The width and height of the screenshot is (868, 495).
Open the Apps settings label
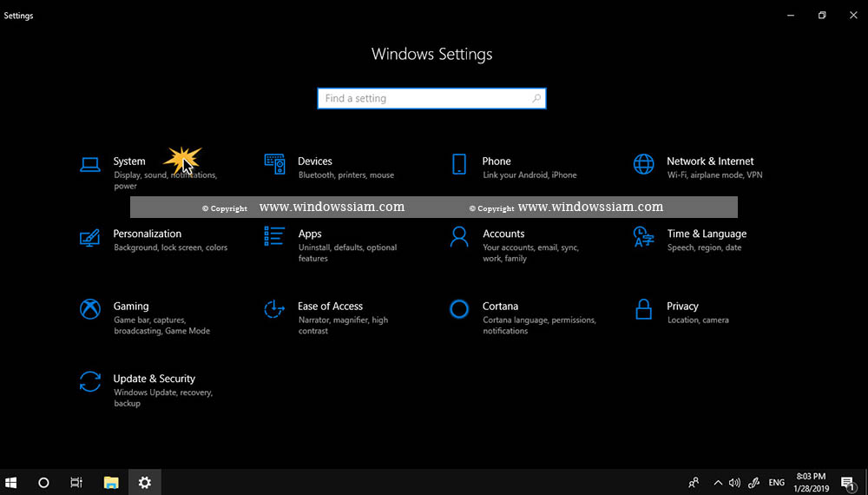coord(310,234)
